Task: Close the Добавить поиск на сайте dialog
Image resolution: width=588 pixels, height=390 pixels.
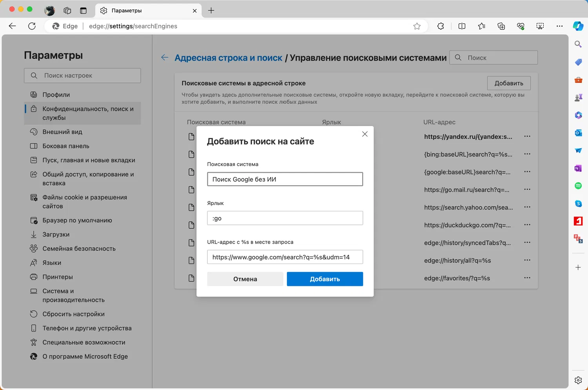Action: [x=365, y=134]
